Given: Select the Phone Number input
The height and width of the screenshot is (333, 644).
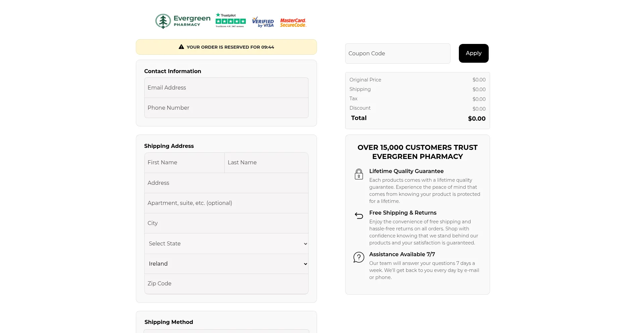Looking at the screenshot, I should point(226,108).
